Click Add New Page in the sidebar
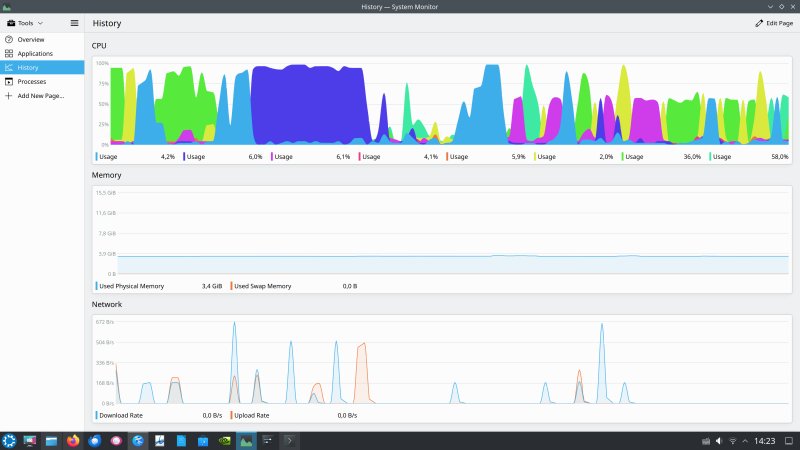Screen dimensions: 800x450 pyautogui.click(x=42, y=95)
